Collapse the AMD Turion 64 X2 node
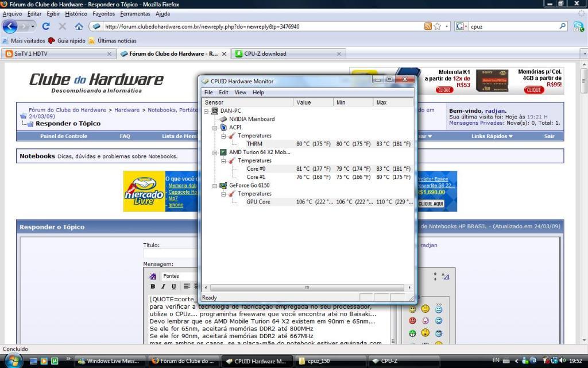The image size is (588, 368). pos(215,152)
